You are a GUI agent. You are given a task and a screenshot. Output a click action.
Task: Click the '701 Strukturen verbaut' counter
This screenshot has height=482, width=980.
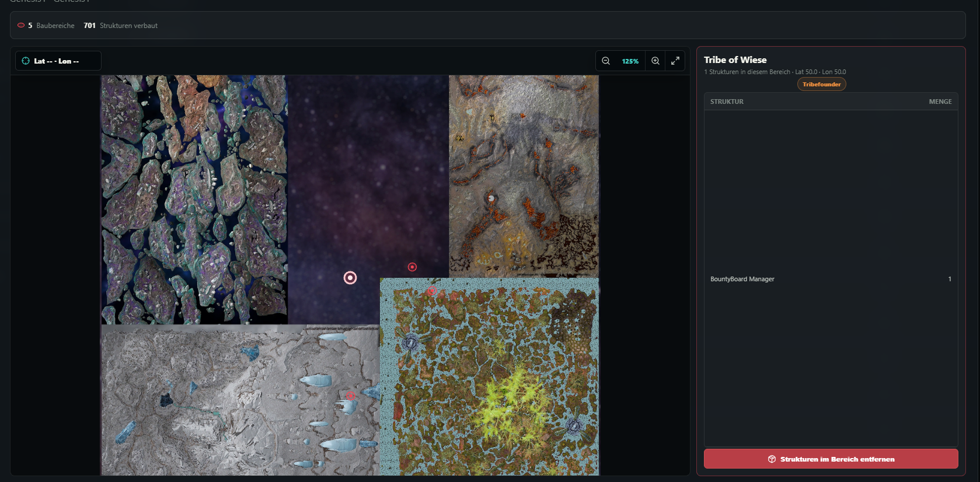tap(120, 26)
